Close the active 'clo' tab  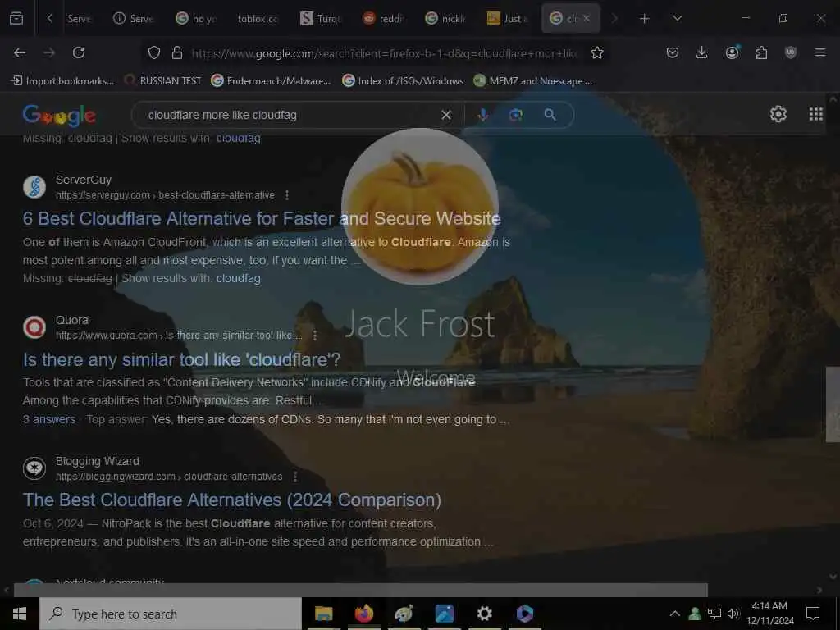(587, 18)
